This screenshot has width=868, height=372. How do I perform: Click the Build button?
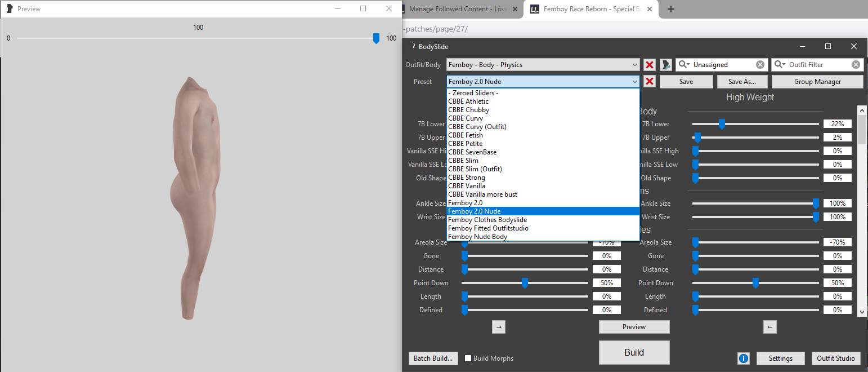pos(634,352)
